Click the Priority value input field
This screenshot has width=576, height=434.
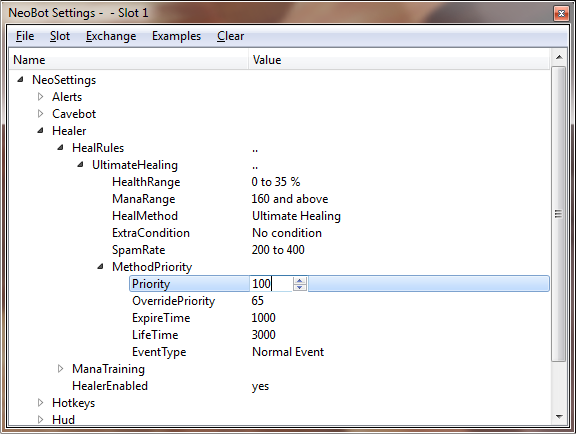pyautogui.click(x=271, y=284)
